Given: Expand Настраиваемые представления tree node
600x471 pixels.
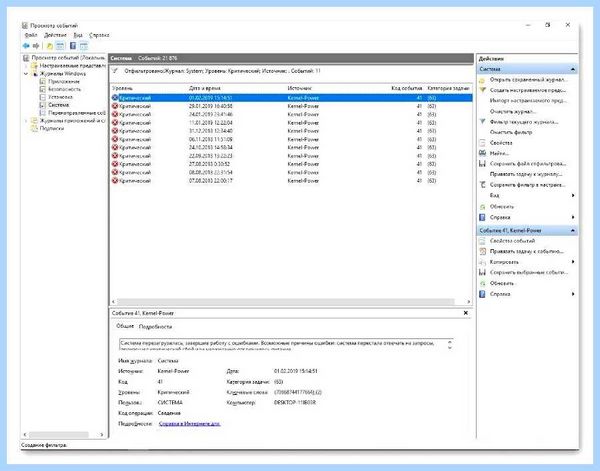Looking at the screenshot, I should tap(26, 66).
